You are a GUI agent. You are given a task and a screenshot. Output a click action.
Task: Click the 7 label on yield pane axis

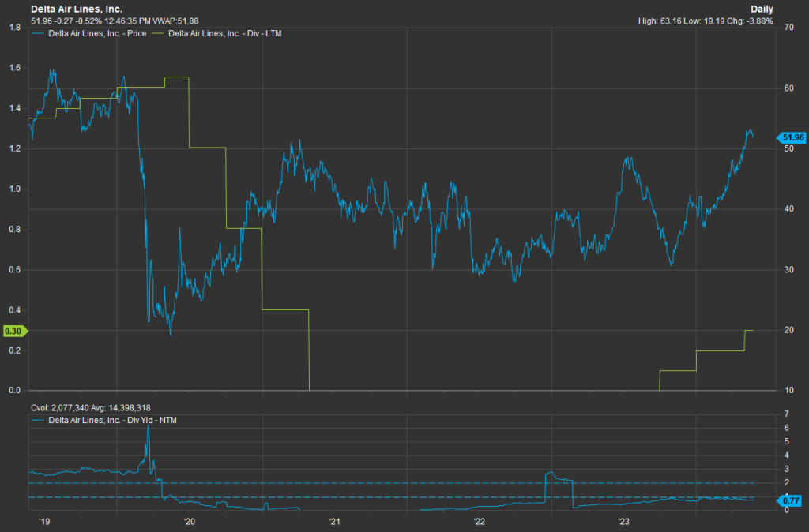pos(786,414)
